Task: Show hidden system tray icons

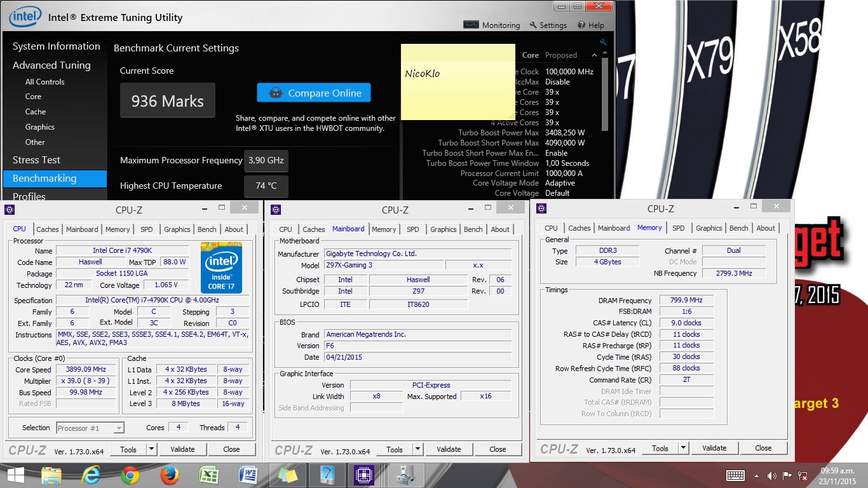Action: pos(756,475)
